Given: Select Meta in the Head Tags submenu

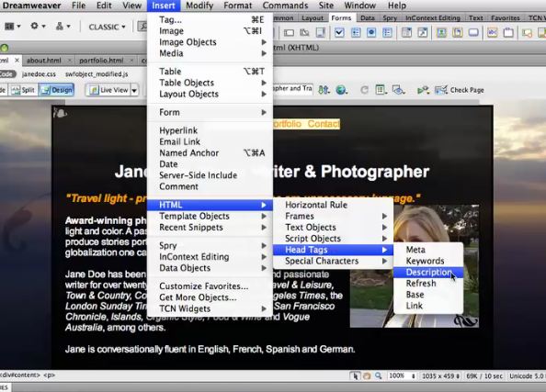Looking at the screenshot, I should tap(428, 250).
